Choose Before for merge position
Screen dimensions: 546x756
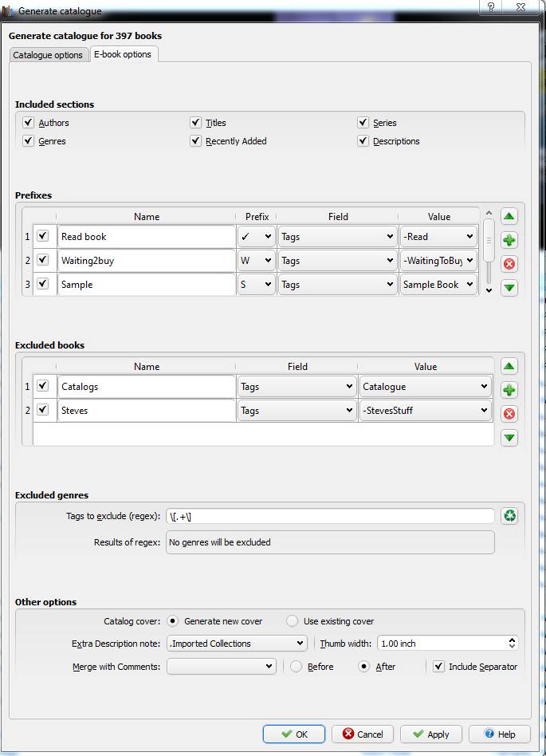click(x=296, y=667)
